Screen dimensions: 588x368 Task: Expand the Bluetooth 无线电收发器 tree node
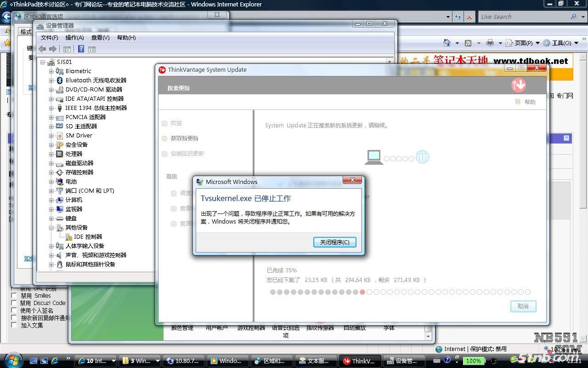coord(51,80)
